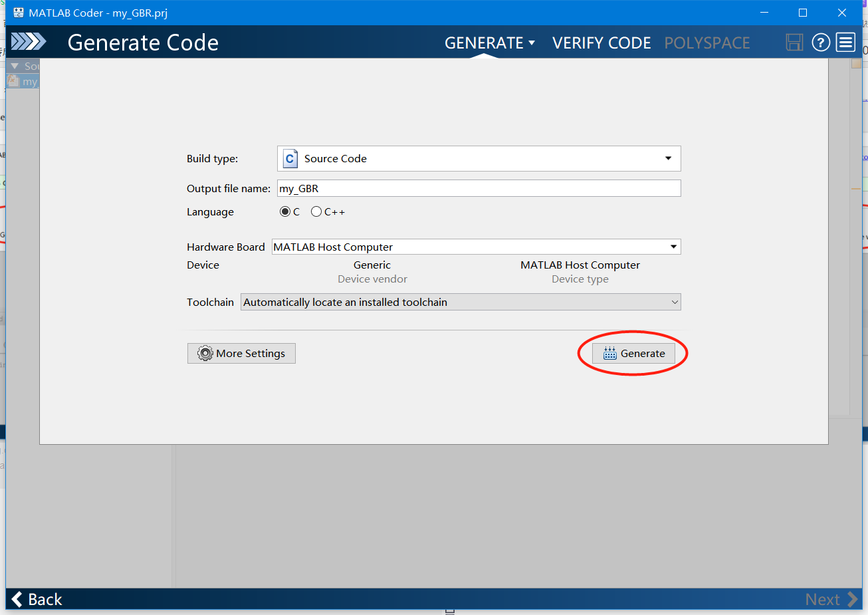Open the Hardware Board dropdown
The width and height of the screenshot is (868, 615).
point(673,247)
